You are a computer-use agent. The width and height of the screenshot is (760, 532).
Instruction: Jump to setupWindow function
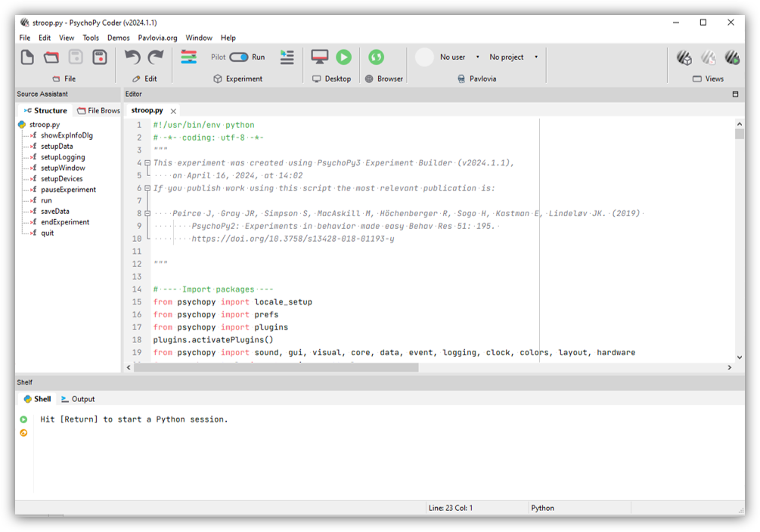pos(63,168)
